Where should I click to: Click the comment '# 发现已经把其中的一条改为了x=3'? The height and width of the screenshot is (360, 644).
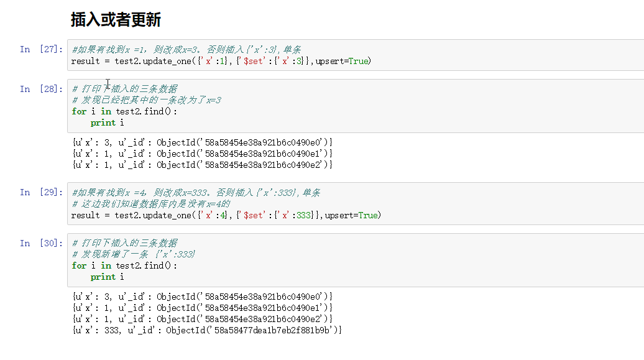click(147, 100)
